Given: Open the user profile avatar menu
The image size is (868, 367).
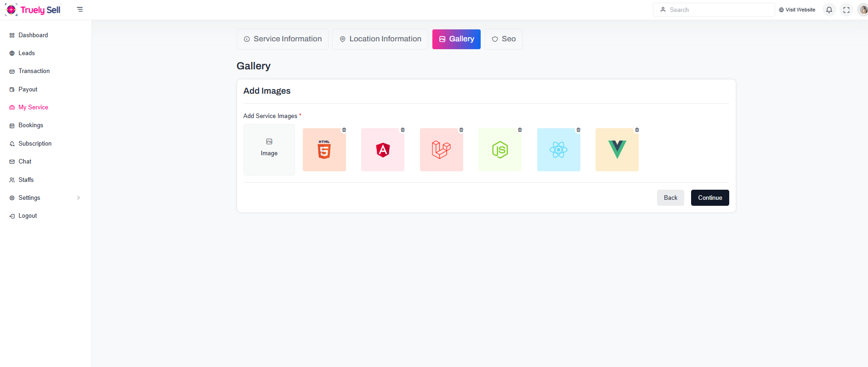Looking at the screenshot, I should [863, 10].
